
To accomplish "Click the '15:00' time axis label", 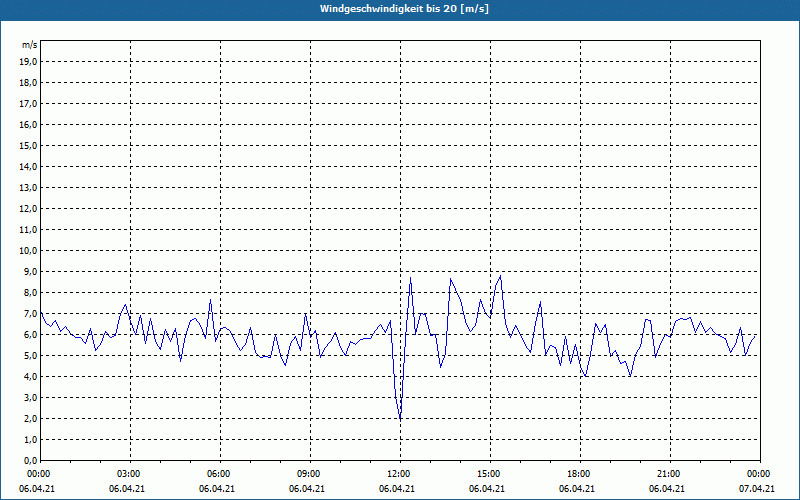I will [490, 474].
